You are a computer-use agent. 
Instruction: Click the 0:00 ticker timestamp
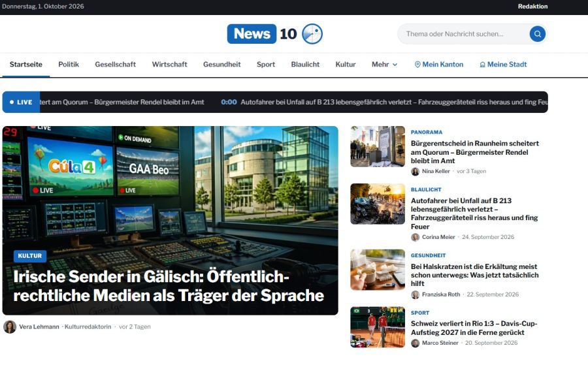[229, 102]
